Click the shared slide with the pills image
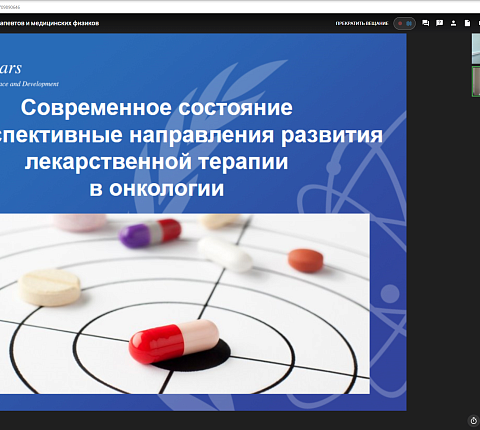Screen dimensions: 480x430 [203, 222]
